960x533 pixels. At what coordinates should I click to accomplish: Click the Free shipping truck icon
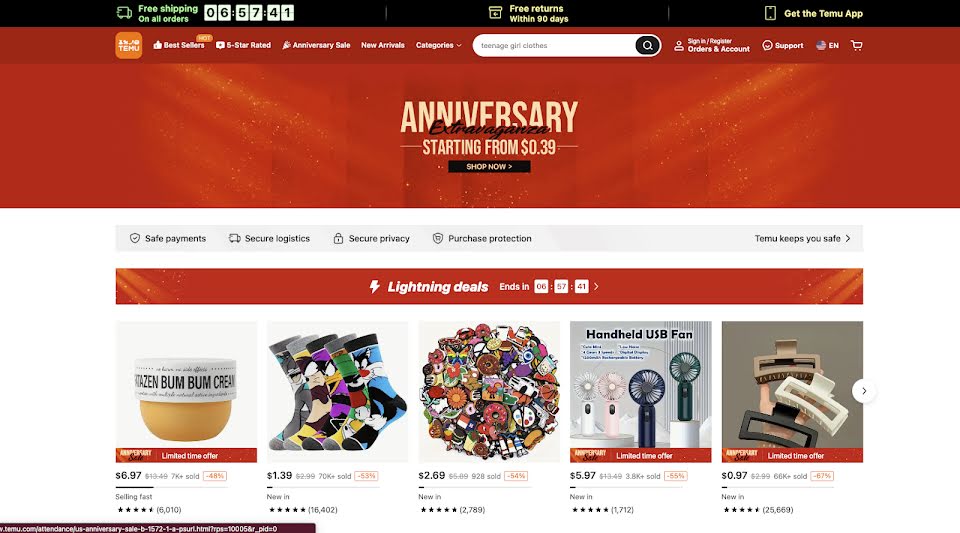(x=124, y=13)
